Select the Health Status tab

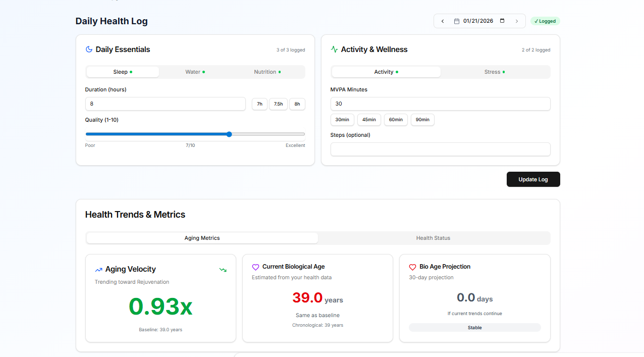point(433,238)
